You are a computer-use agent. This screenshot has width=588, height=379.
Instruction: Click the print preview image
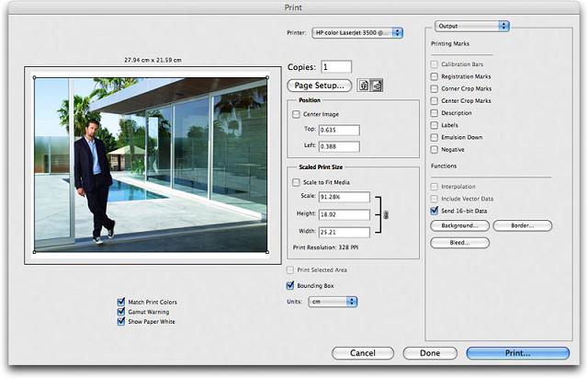tap(151, 165)
